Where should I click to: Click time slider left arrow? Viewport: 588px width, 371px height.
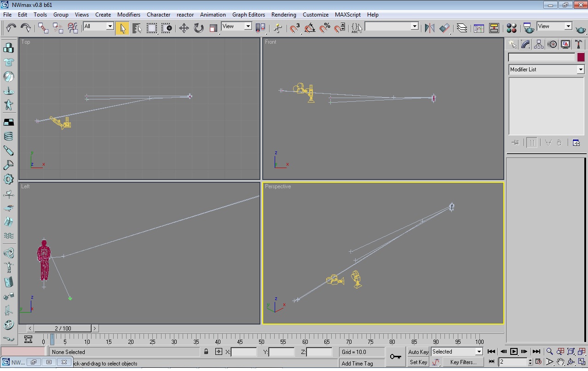point(30,328)
